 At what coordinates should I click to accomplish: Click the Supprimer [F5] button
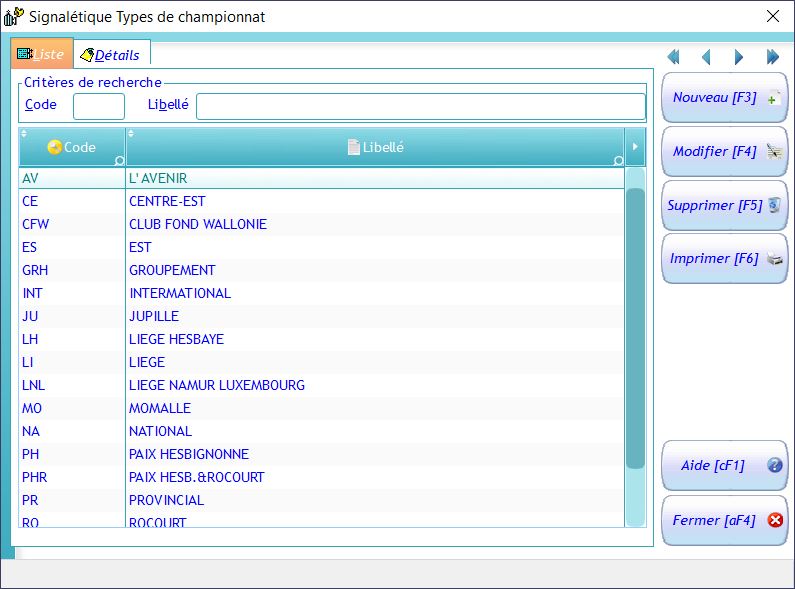[x=725, y=205]
